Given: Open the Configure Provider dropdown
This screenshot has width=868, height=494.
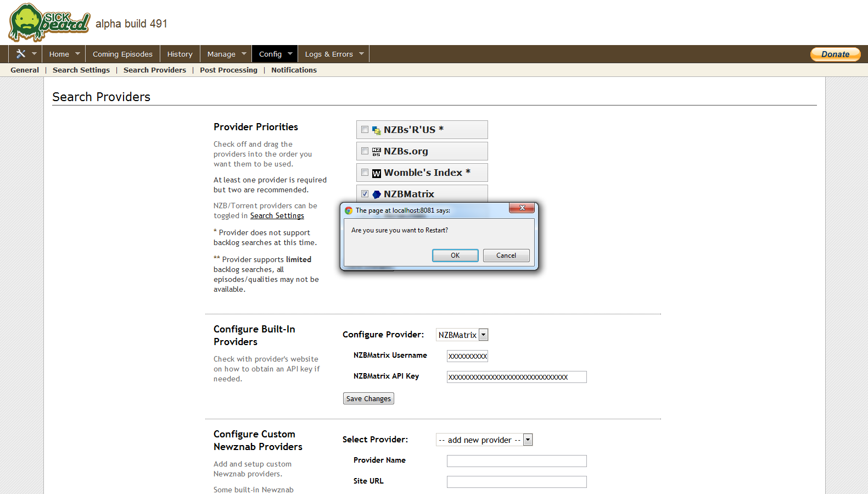Looking at the screenshot, I should 462,335.
